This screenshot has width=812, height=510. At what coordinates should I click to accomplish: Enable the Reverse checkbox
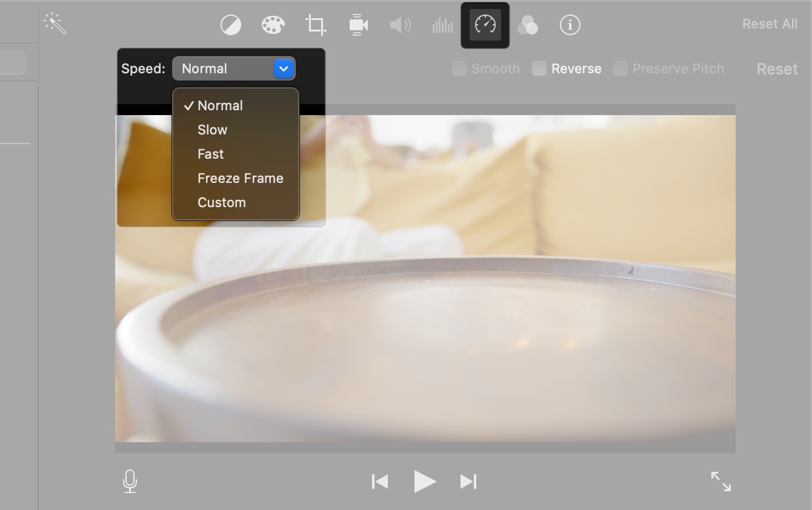tap(539, 68)
